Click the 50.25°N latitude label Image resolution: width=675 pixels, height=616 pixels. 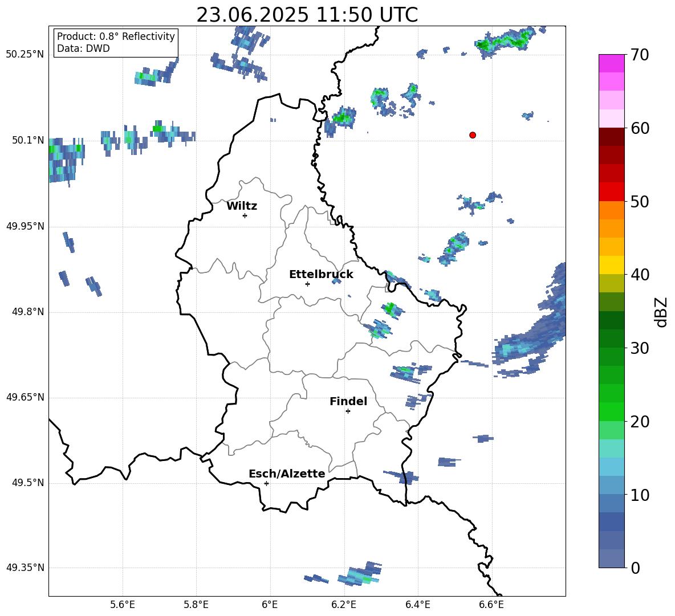(x=25, y=55)
